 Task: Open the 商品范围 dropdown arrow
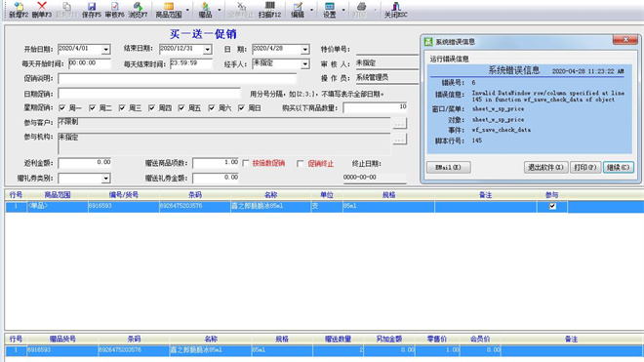pyautogui.click(x=187, y=10)
